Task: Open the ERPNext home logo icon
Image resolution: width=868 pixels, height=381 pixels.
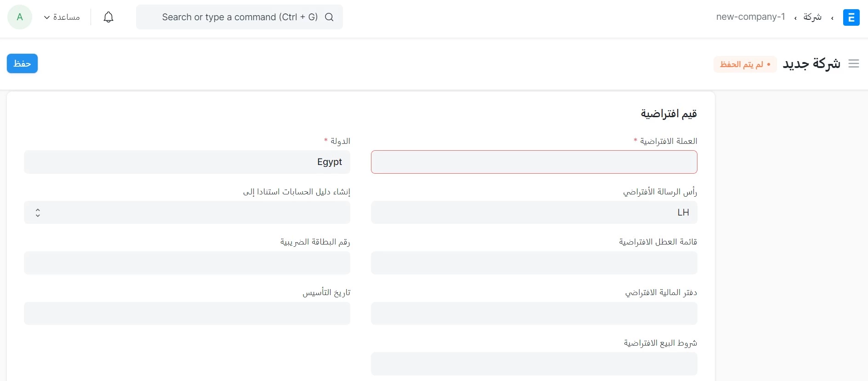Action: (851, 17)
